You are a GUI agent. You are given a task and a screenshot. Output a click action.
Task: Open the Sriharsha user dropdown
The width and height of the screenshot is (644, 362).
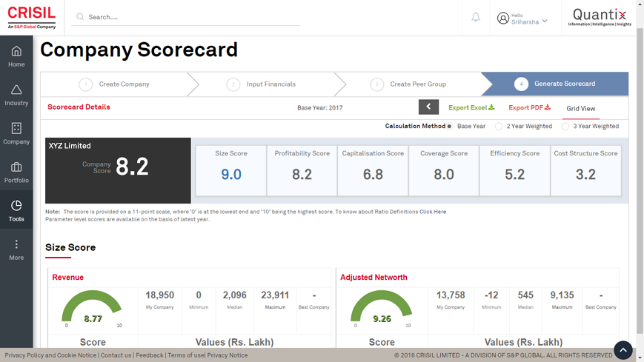(525, 19)
